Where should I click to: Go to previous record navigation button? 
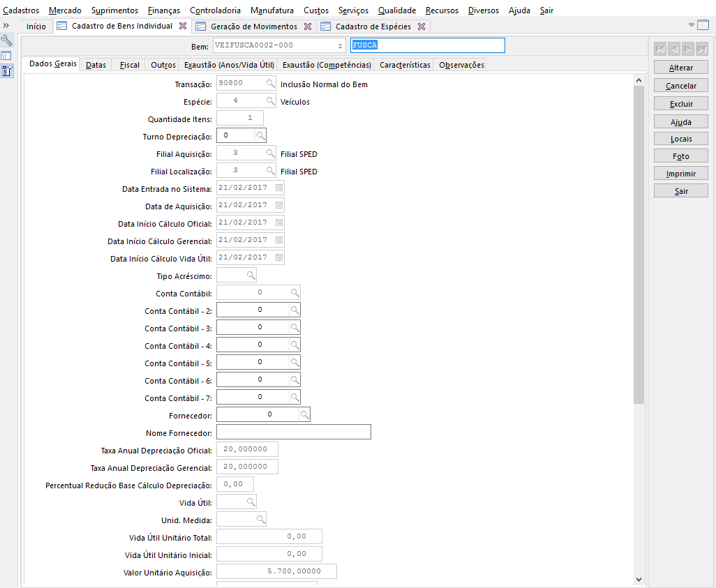(674, 49)
